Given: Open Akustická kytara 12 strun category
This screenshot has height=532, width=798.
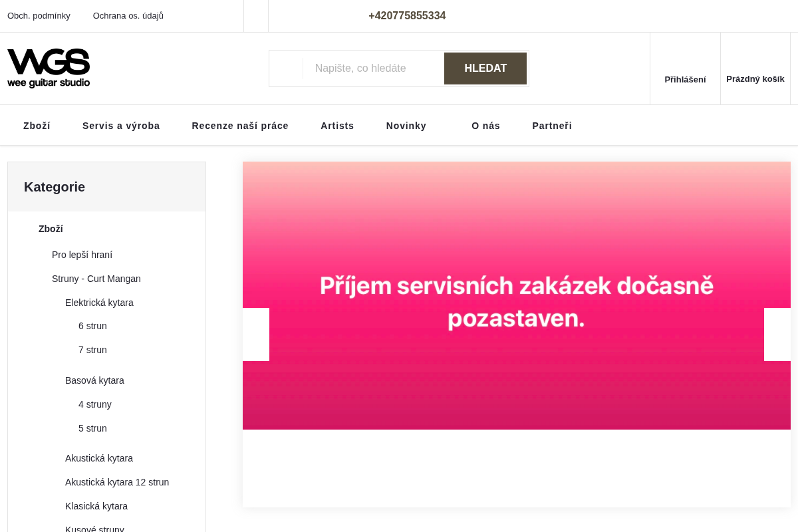Looking at the screenshot, I should point(117,482).
